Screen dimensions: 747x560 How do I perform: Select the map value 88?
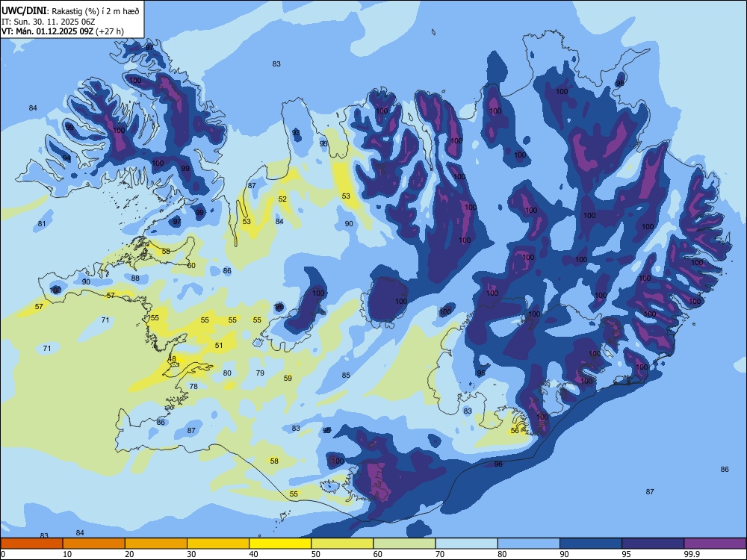point(135,278)
